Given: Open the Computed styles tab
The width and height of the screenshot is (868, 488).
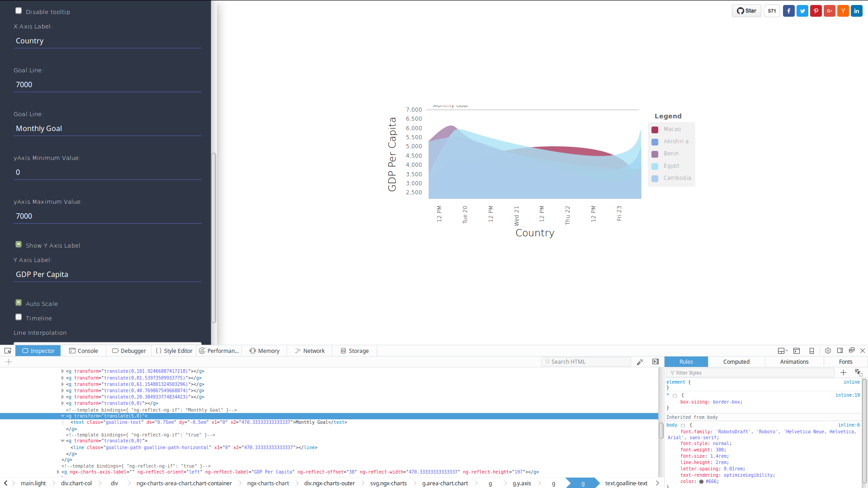Looking at the screenshot, I should 736,362.
